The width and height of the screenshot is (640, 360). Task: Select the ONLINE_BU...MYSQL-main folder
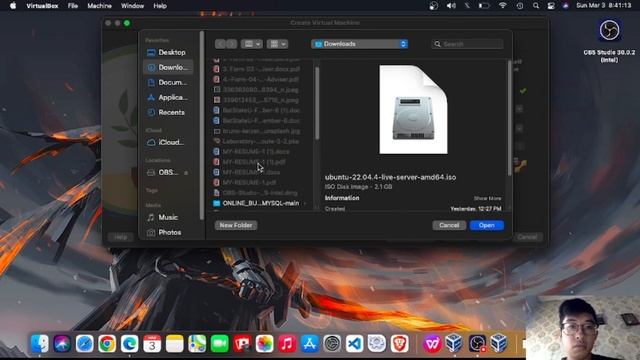pyautogui.click(x=260, y=203)
